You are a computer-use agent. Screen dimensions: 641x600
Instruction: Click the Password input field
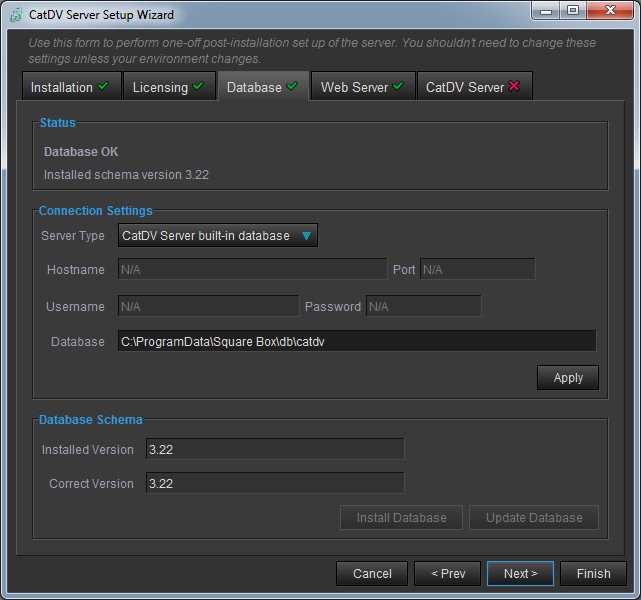(424, 306)
